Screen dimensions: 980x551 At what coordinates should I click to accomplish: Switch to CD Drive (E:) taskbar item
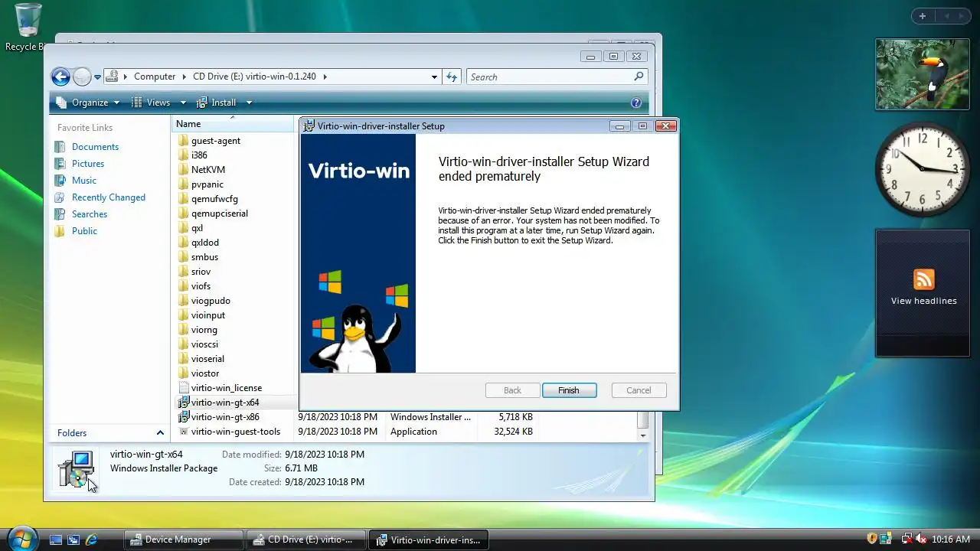pyautogui.click(x=305, y=540)
